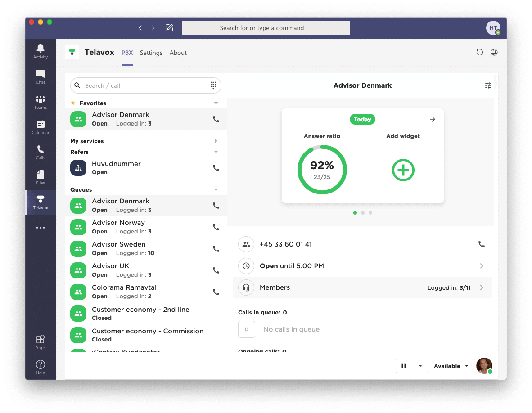This screenshot has width=532, height=413.
Task: Click the pause button in bottom bar
Action: 404,365
